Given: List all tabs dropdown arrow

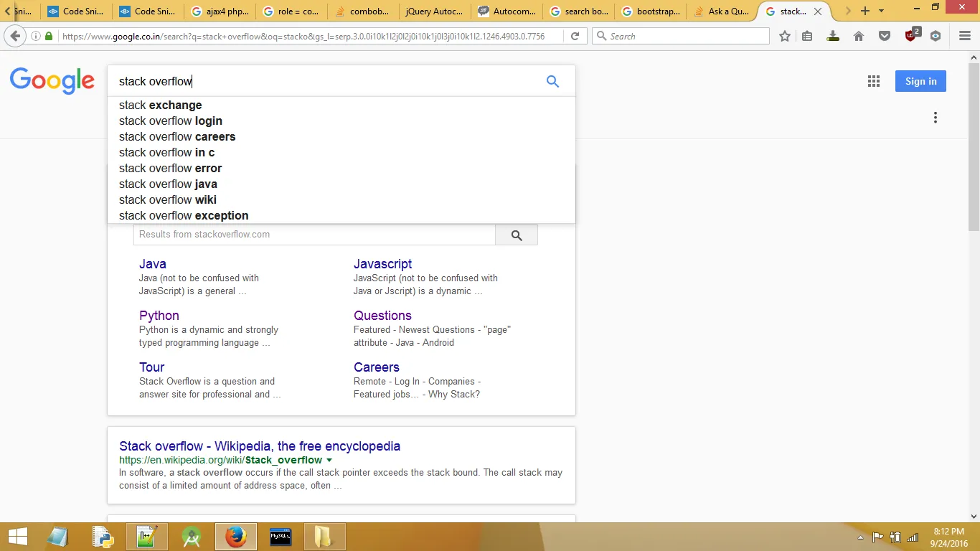Looking at the screenshot, I should tap(882, 11).
